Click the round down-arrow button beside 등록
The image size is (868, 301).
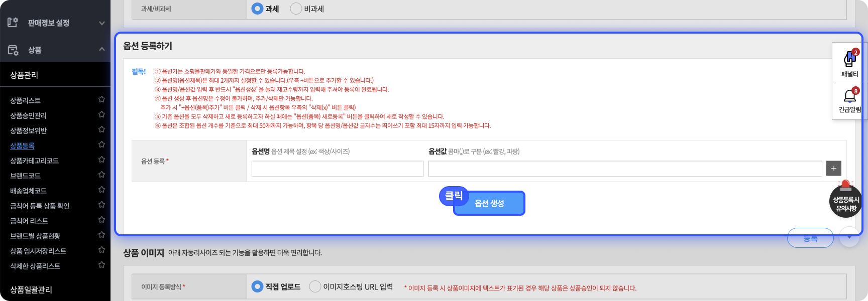pyautogui.click(x=849, y=237)
